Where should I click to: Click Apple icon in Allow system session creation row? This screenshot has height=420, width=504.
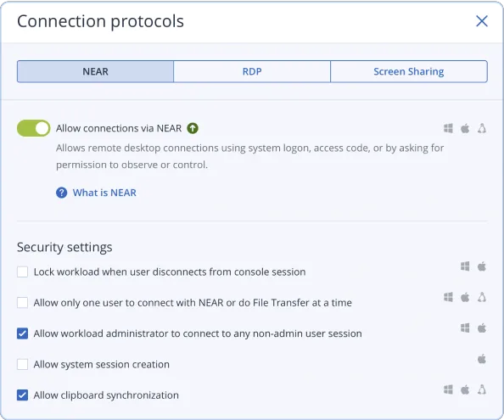481,359
